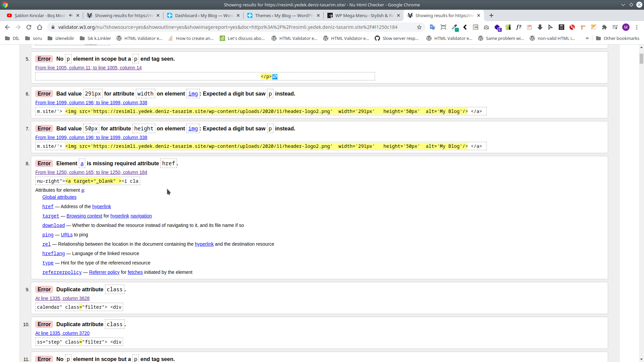Image resolution: width=644 pixels, height=362 pixels.
Task: Open the hreflang attribute link
Action: point(53,253)
